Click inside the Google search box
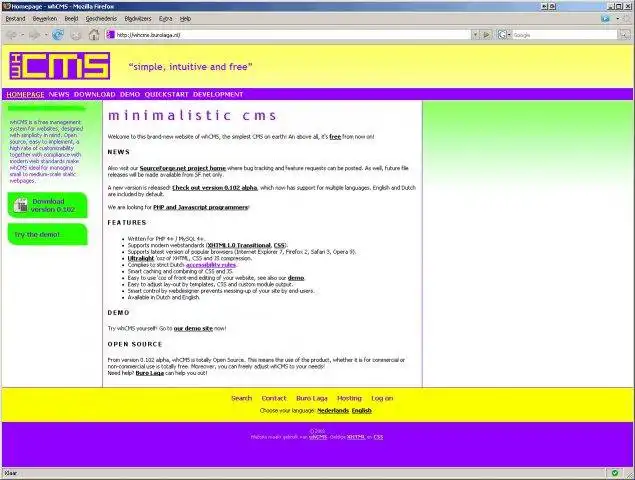Screen dimensions: 635x480 click(565, 35)
